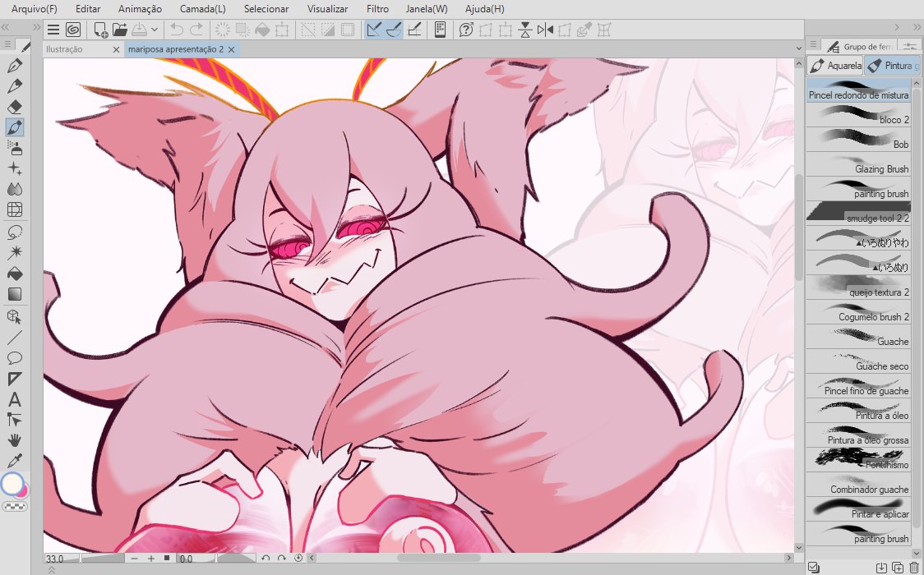Switch to the Aquarela sub tool tab
The width and height of the screenshot is (924, 575).
coord(835,66)
